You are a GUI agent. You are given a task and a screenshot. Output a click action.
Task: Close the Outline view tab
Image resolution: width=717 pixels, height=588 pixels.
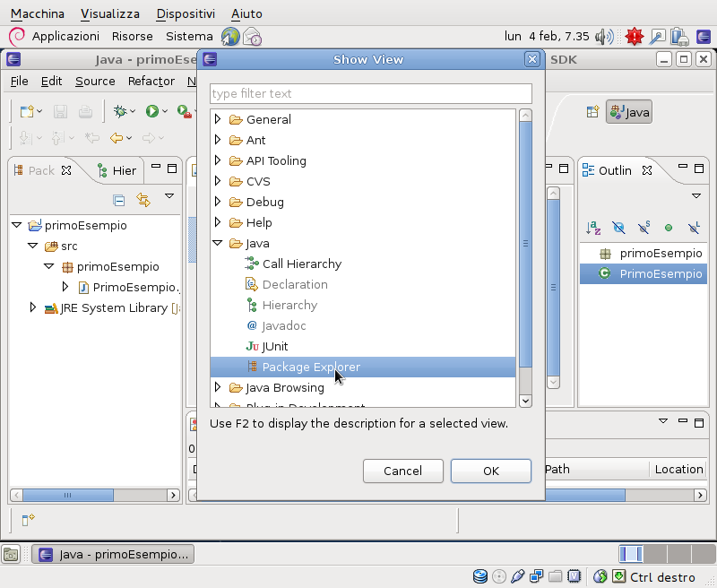coord(646,170)
